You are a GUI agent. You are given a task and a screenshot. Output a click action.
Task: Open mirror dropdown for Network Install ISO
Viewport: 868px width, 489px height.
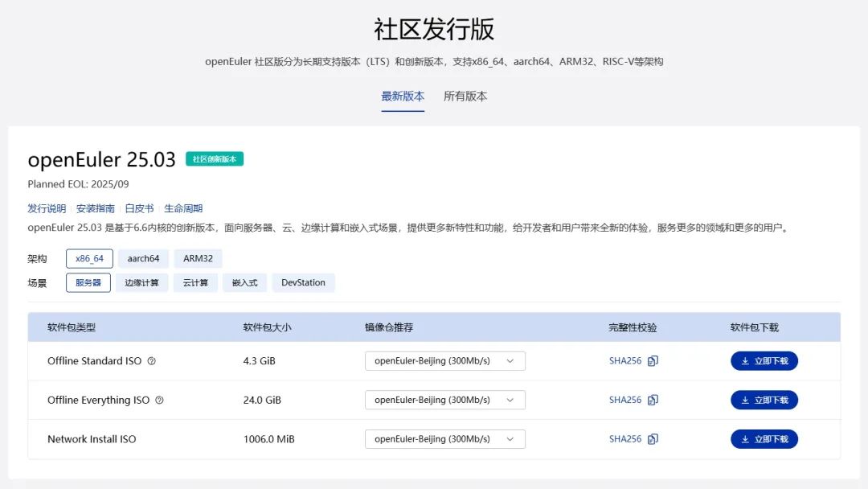(445, 439)
